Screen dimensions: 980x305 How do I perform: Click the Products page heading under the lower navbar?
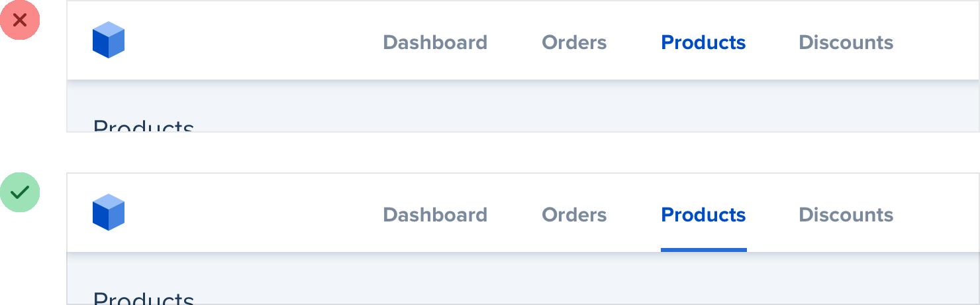pyautogui.click(x=143, y=298)
